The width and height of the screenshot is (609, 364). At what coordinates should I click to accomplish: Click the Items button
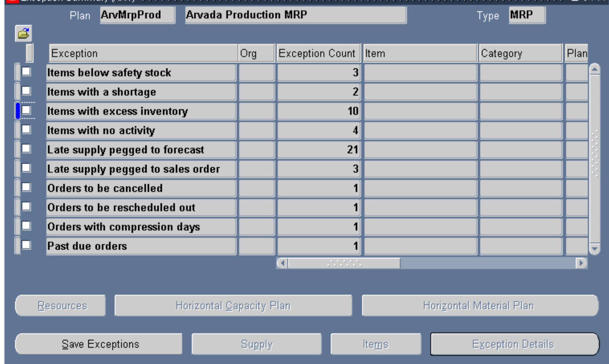pos(376,344)
